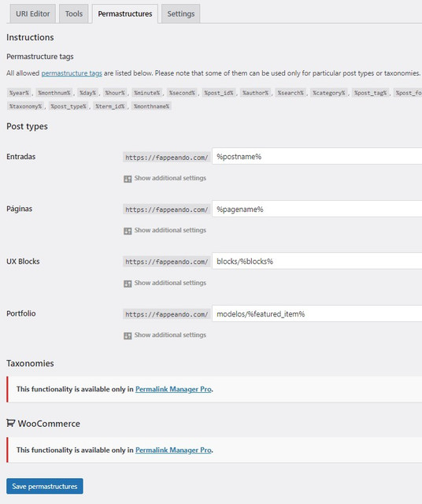Open the Settings tab

[x=181, y=14]
